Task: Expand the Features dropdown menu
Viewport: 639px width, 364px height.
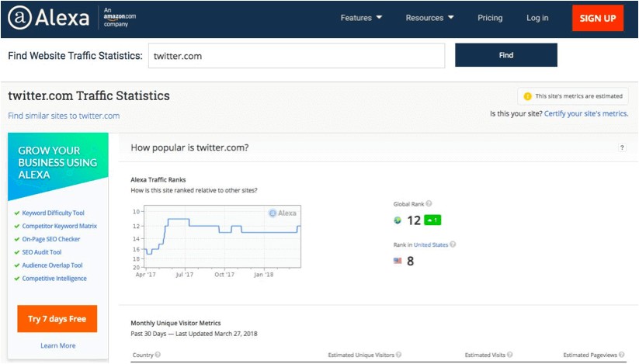Action: (x=361, y=18)
